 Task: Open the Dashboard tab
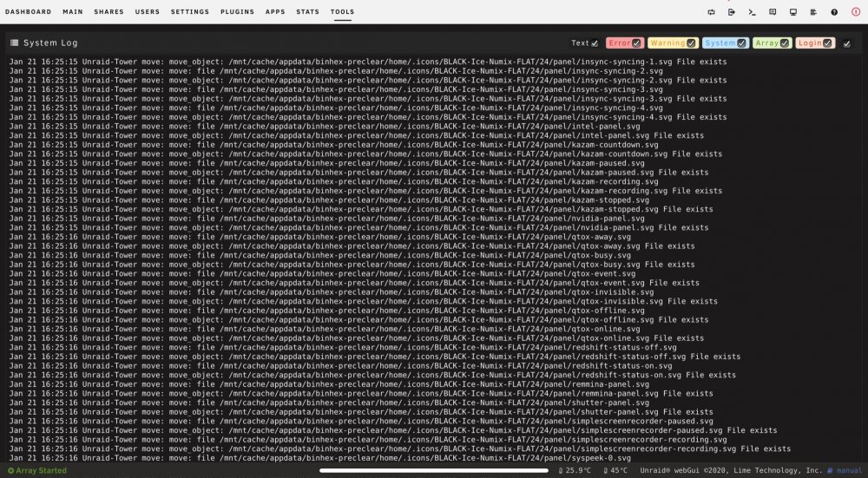point(29,11)
